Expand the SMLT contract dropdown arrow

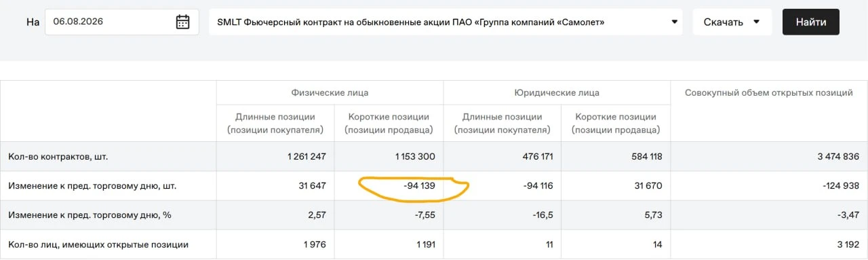[674, 22]
